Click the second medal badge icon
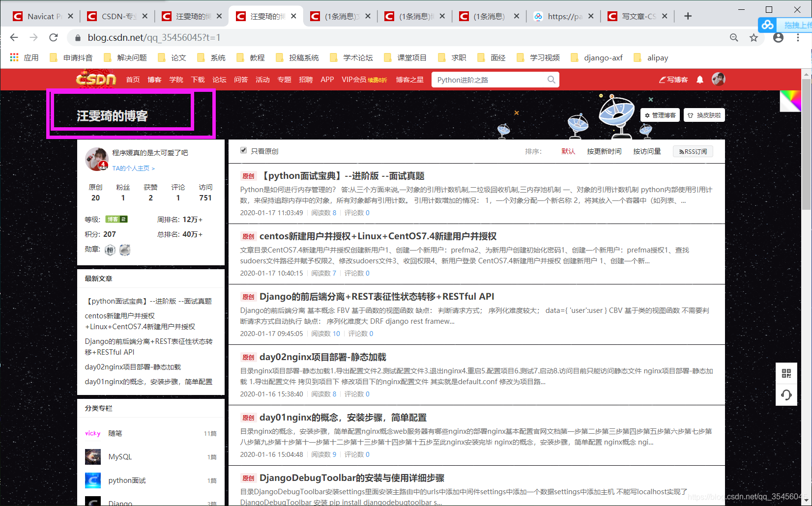 (125, 250)
